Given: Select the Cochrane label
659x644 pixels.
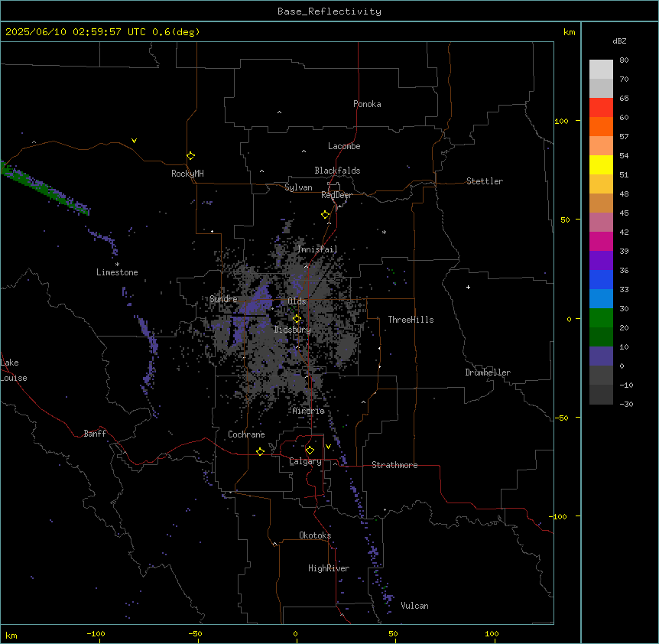Looking at the screenshot, I should (246, 434).
